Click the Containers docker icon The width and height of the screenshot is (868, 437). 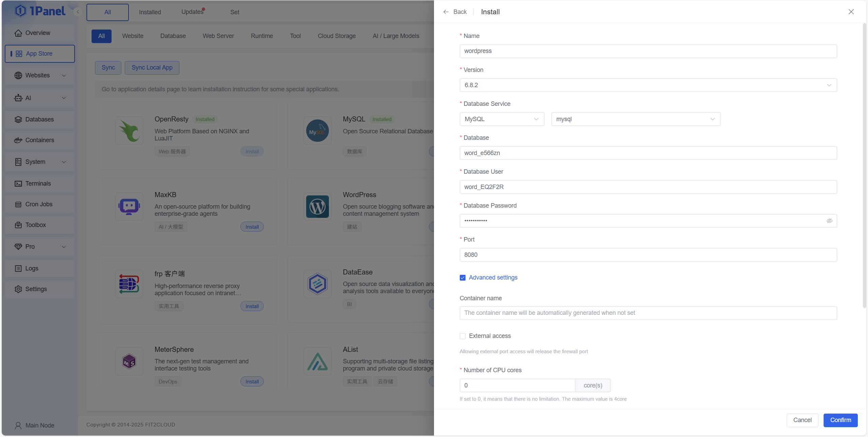pyautogui.click(x=18, y=140)
